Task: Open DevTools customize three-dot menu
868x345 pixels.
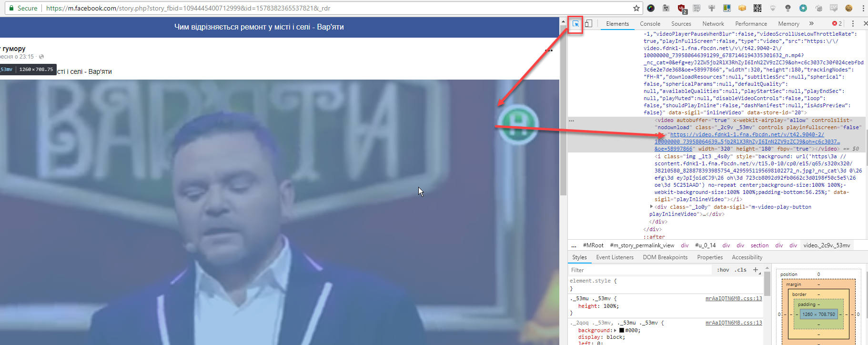Action: tap(853, 24)
